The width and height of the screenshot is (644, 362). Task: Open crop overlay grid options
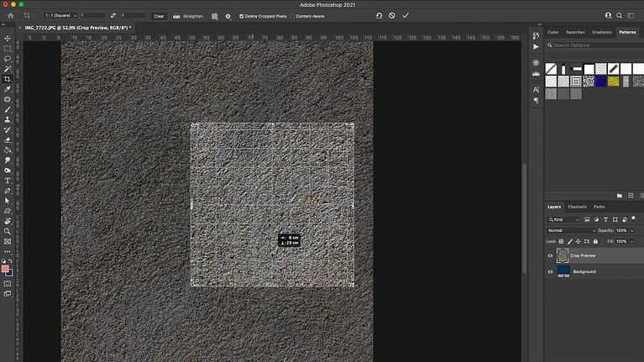[215, 16]
